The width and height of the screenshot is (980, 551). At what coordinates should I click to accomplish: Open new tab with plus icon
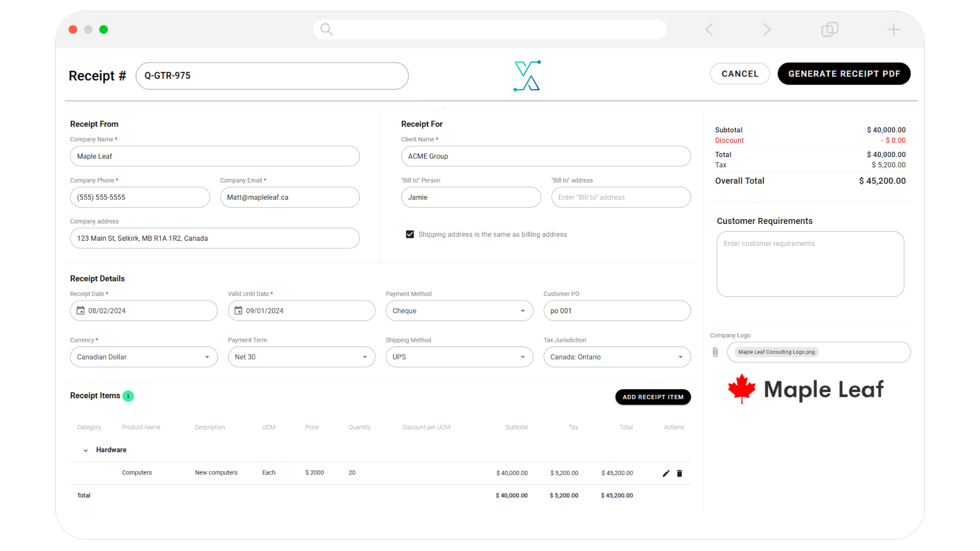[893, 30]
